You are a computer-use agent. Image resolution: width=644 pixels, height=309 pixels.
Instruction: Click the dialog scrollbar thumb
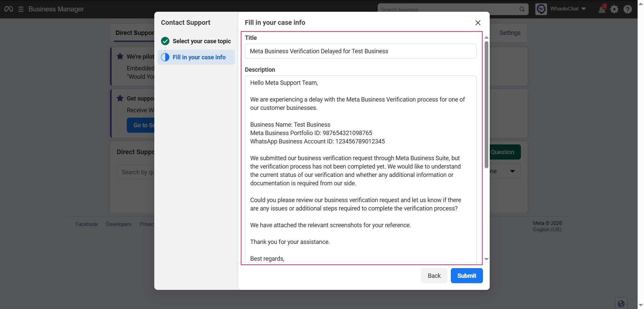(486, 105)
